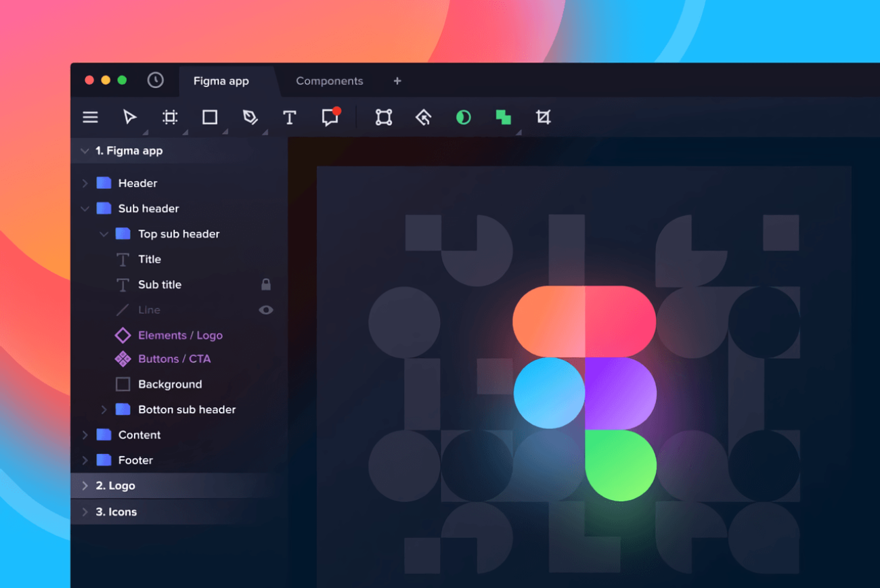Select the Pen tool

tap(250, 117)
